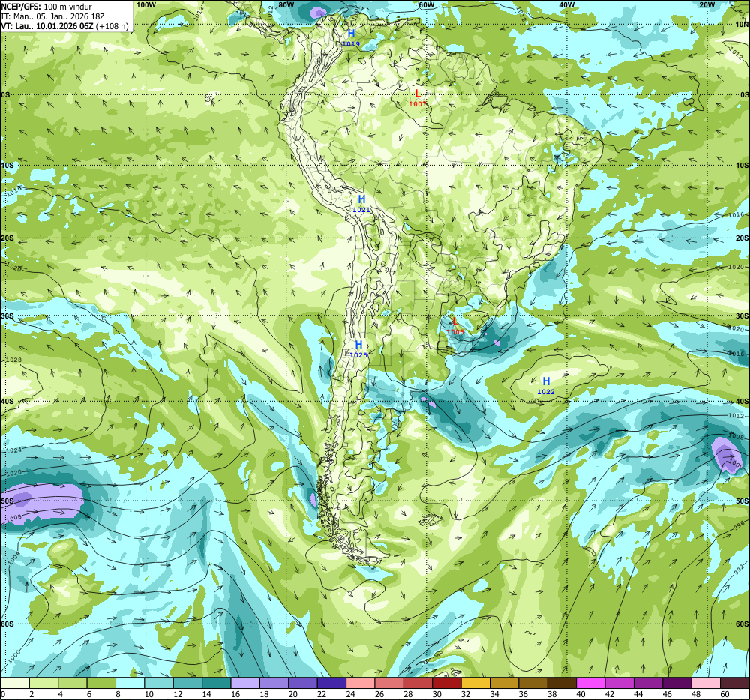Click the legend value label '30'
The width and height of the screenshot is (750, 700).
[x=436, y=694]
